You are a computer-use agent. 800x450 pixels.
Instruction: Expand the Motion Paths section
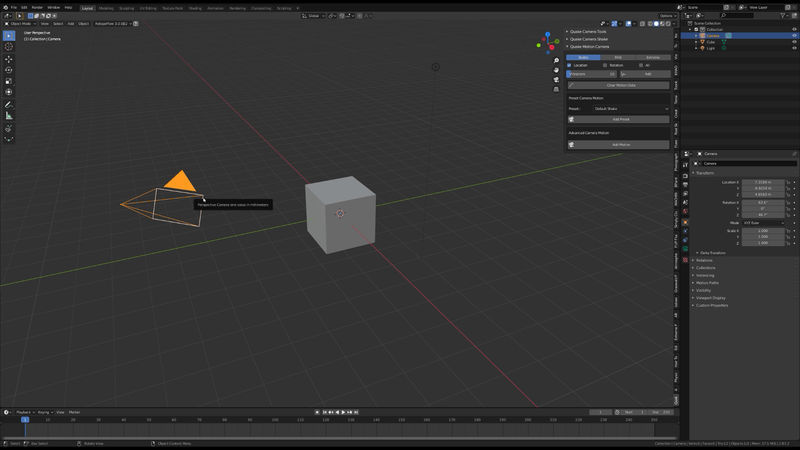[x=707, y=283]
